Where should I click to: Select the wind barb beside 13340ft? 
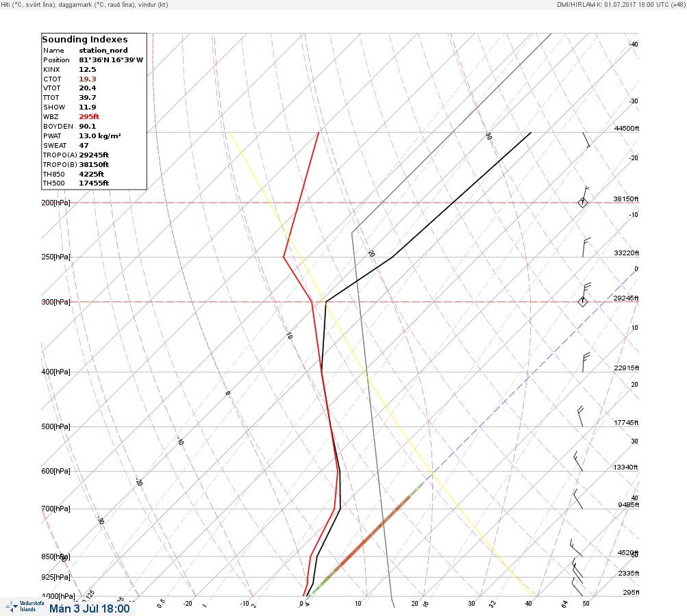coord(578,461)
